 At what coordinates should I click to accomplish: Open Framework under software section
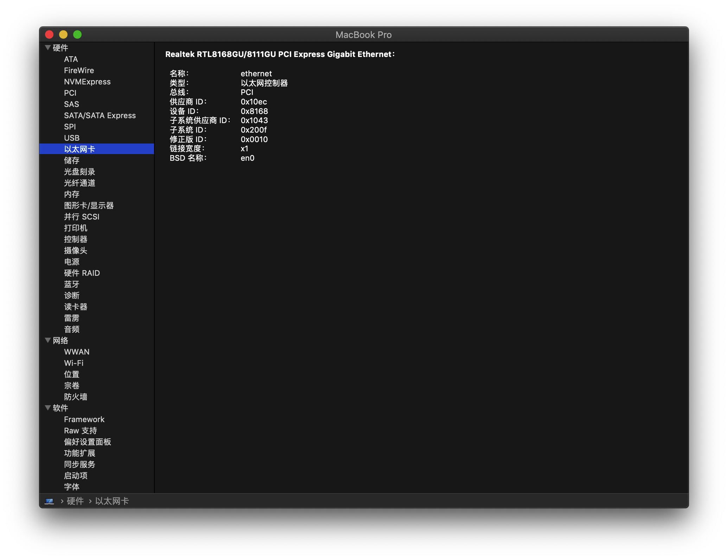click(x=84, y=419)
